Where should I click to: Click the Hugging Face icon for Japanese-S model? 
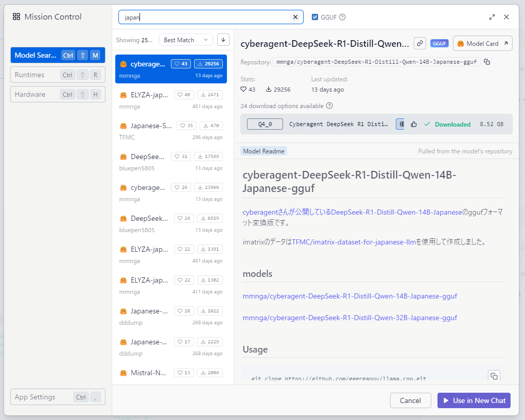(x=123, y=126)
